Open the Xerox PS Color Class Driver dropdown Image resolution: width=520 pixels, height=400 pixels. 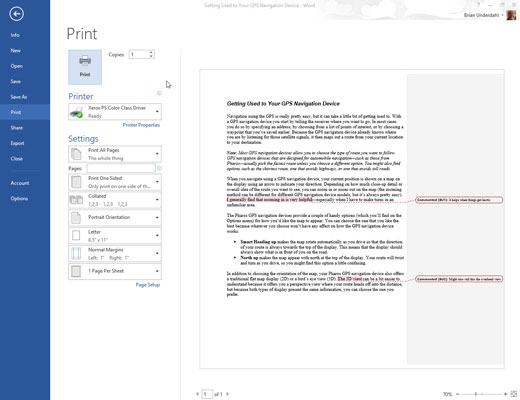coord(115,112)
